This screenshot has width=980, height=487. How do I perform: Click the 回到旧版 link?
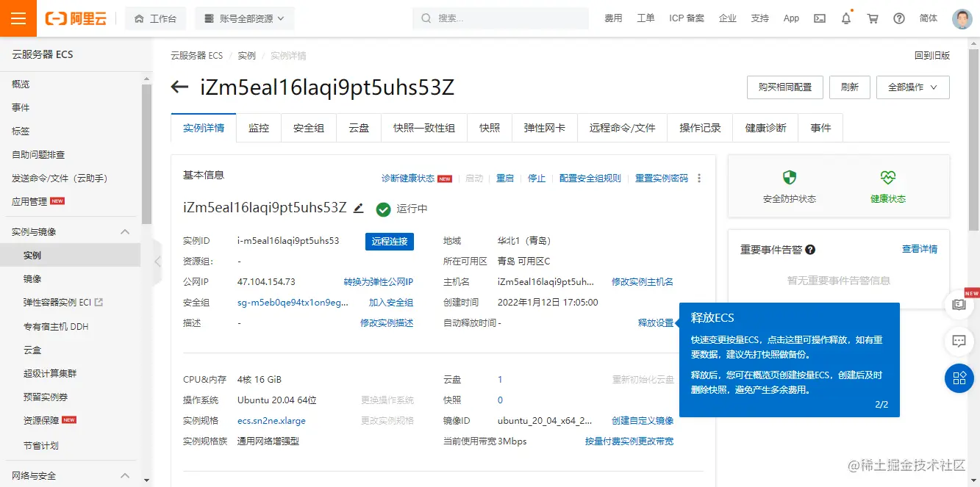point(932,56)
